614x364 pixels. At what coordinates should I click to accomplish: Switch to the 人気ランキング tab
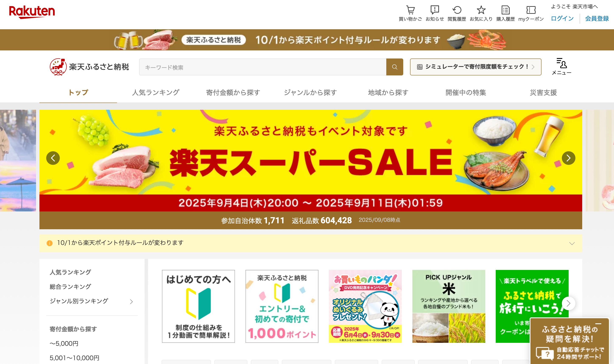[156, 92]
